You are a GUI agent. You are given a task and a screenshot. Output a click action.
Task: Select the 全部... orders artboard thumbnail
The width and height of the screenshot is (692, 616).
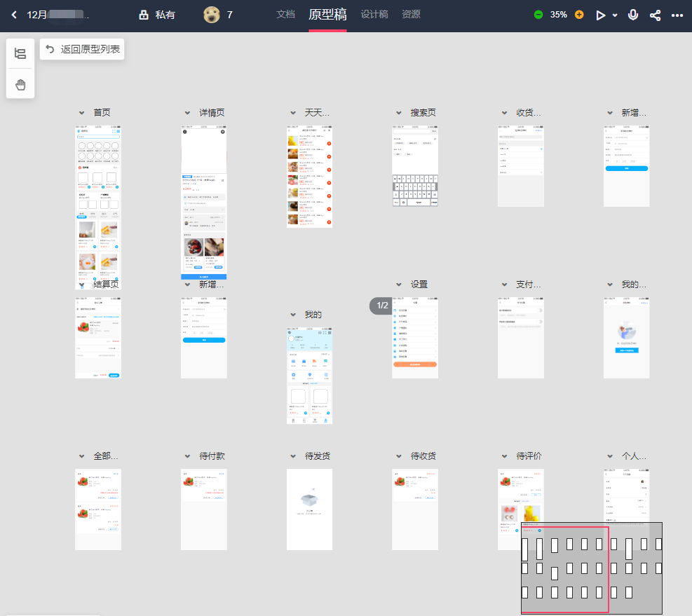pyautogui.click(x=98, y=509)
